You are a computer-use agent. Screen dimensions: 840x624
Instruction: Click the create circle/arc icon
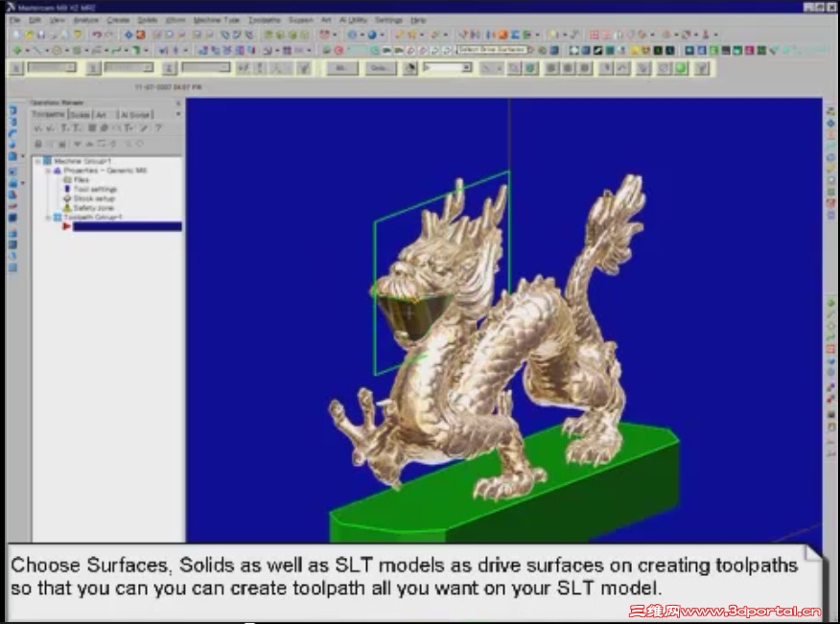pos(57,51)
